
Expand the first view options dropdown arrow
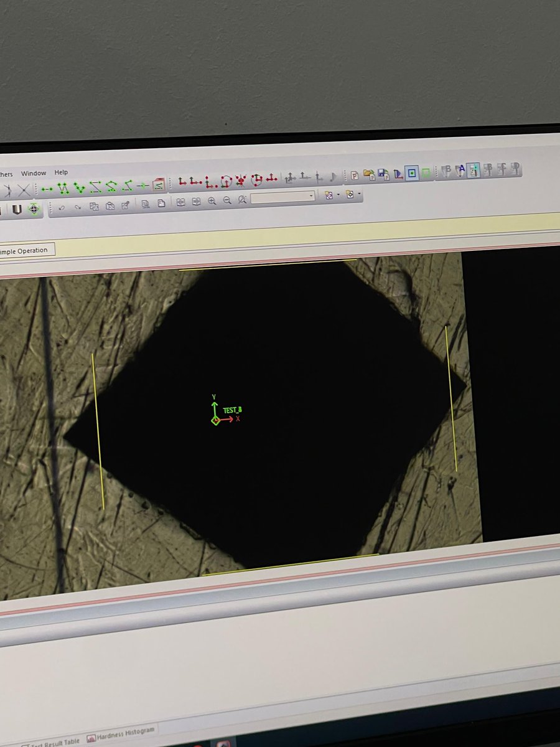point(339,195)
